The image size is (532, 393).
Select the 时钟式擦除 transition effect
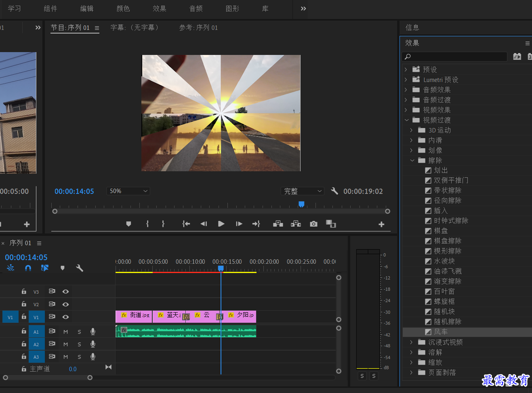[451, 221]
